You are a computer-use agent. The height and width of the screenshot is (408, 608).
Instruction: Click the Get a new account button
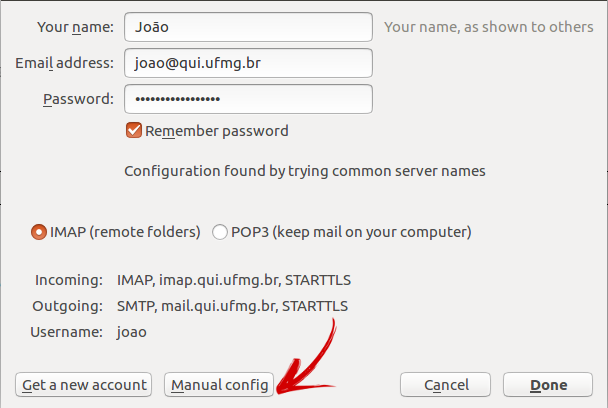[x=83, y=385]
